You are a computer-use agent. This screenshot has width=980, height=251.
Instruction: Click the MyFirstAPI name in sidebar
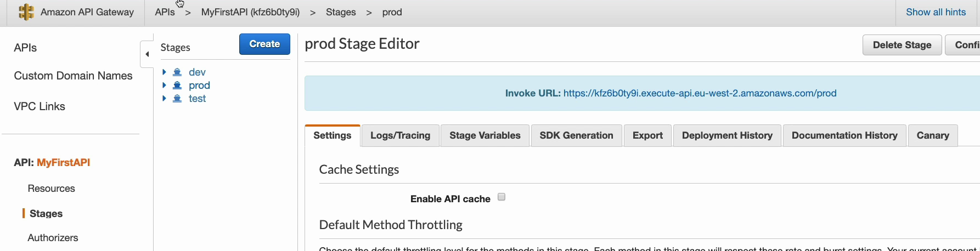click(x=64, y=162)
